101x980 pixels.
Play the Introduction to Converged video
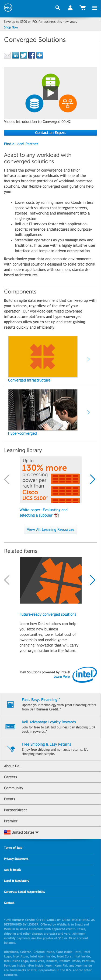50,93
